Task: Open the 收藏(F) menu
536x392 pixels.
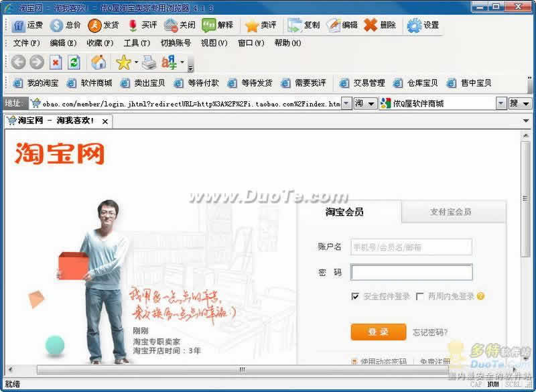Action: [100, 43]
